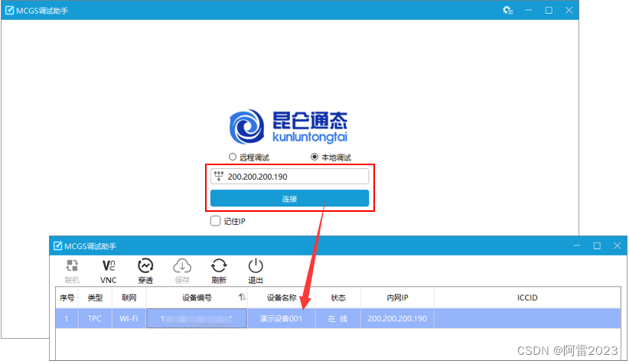The image size is (629, 364).
Task: Click the 状态 column header
Action: [337, 297]
